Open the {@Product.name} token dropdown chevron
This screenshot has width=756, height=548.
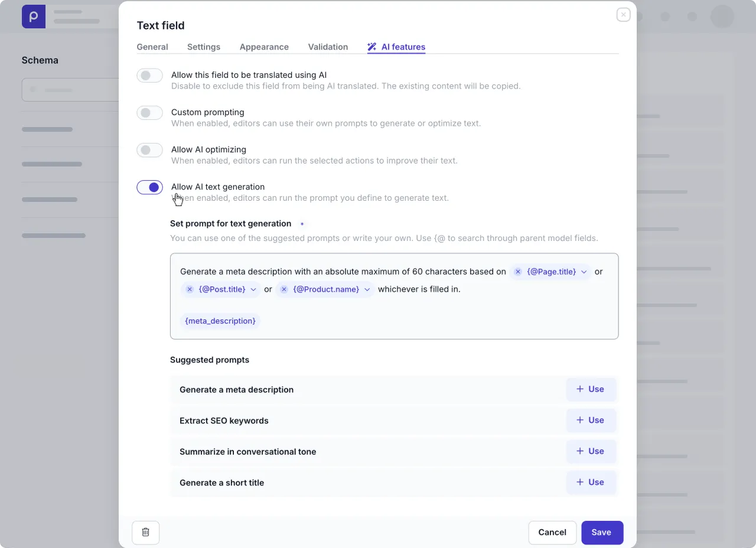(367, 289)
